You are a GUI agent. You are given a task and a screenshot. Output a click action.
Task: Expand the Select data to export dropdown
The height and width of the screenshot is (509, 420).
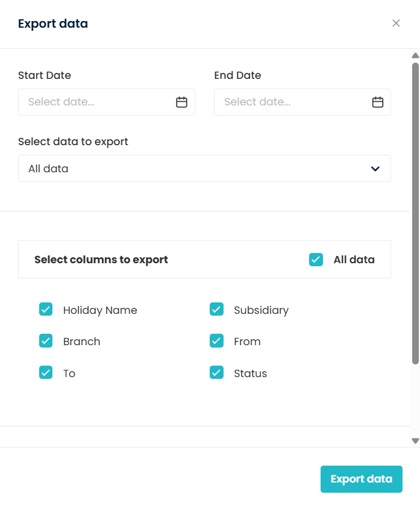(204, 169)
